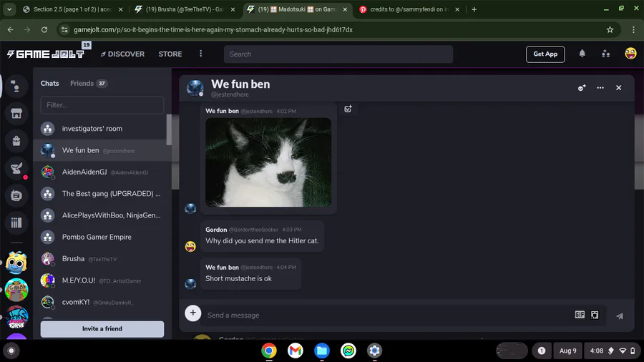Click Invite a friend button
The width and height of the screenshot is (644, 362).
pyautogui.click(x=102, y=329)
